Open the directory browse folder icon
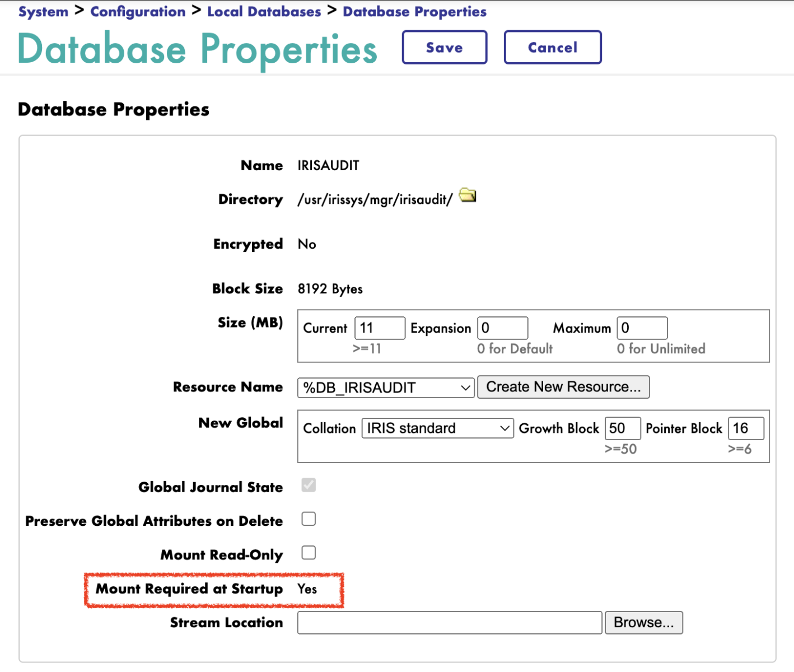 [x=468, y=195]
